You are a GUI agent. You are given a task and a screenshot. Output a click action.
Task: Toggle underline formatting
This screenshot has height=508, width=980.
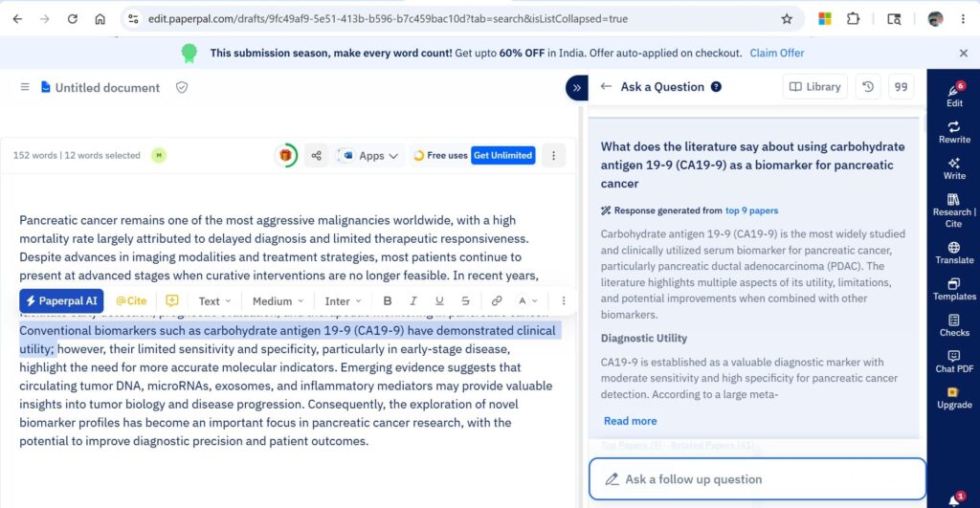tap(439, 301)
